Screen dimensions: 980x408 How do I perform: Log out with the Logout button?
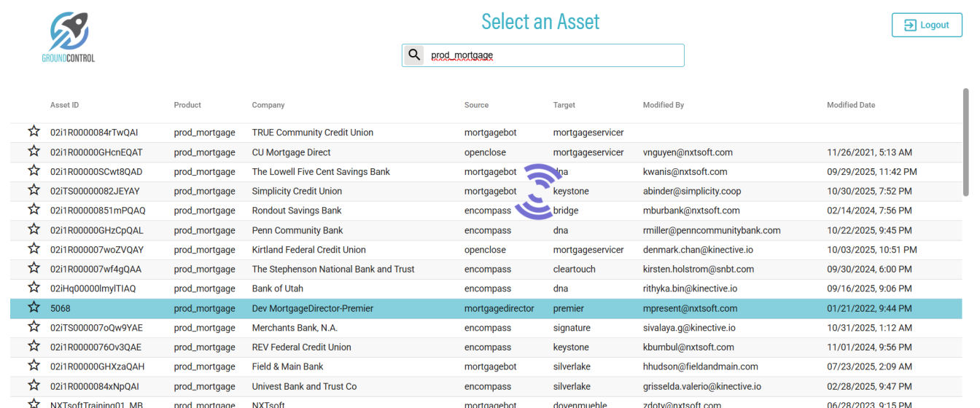click(927, 25)
